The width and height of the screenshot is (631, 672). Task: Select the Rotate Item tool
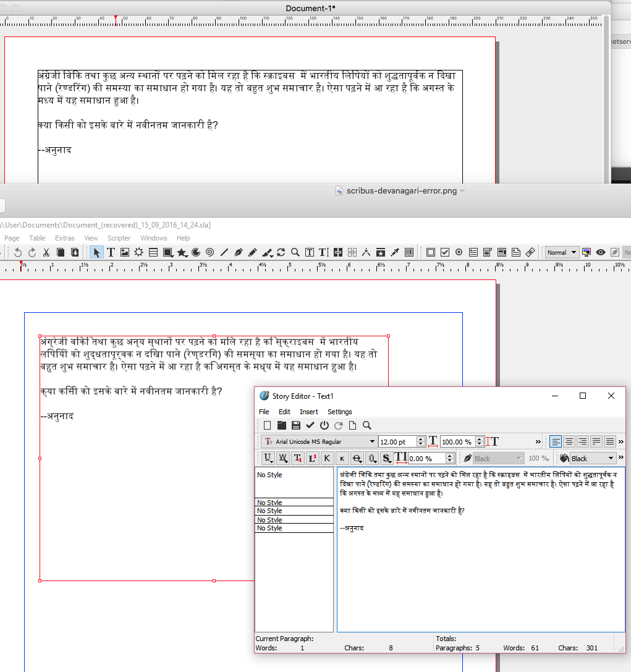(281, 252)
